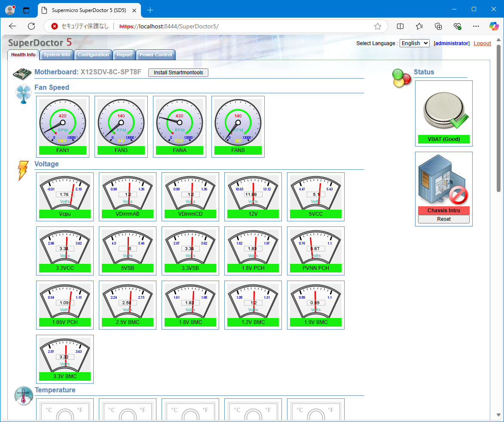
Task: Reset the Chassis Intrusion alert
Action: 443,219
